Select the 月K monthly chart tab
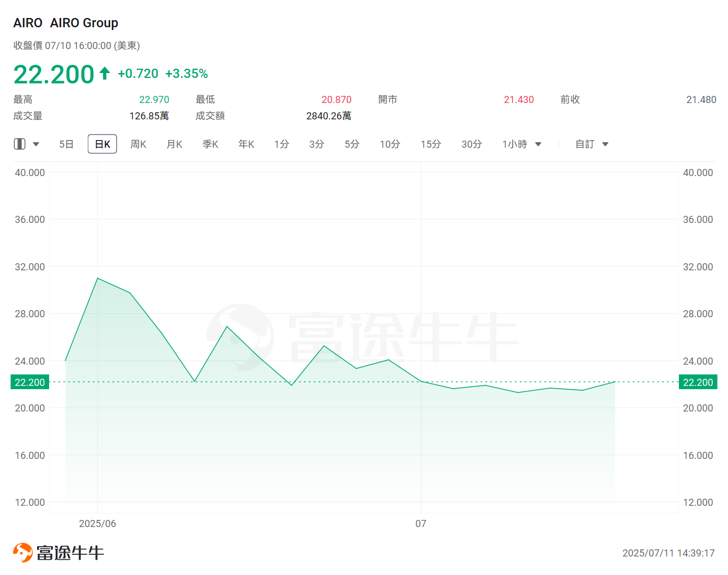Viewport: 728px width, 575px height. (x=175, y=144)
